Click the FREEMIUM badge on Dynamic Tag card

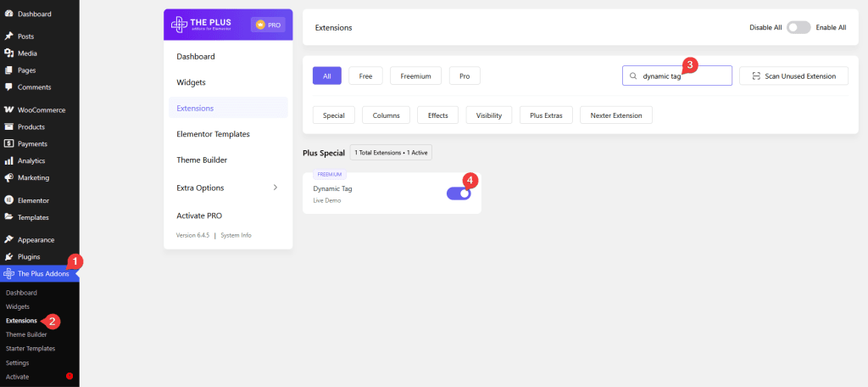click(330, 173)
